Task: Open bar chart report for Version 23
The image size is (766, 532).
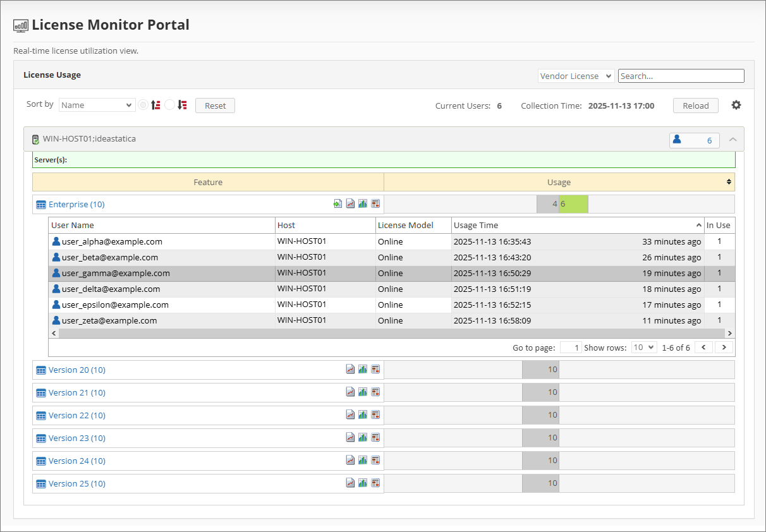Action: click(362, 437)
